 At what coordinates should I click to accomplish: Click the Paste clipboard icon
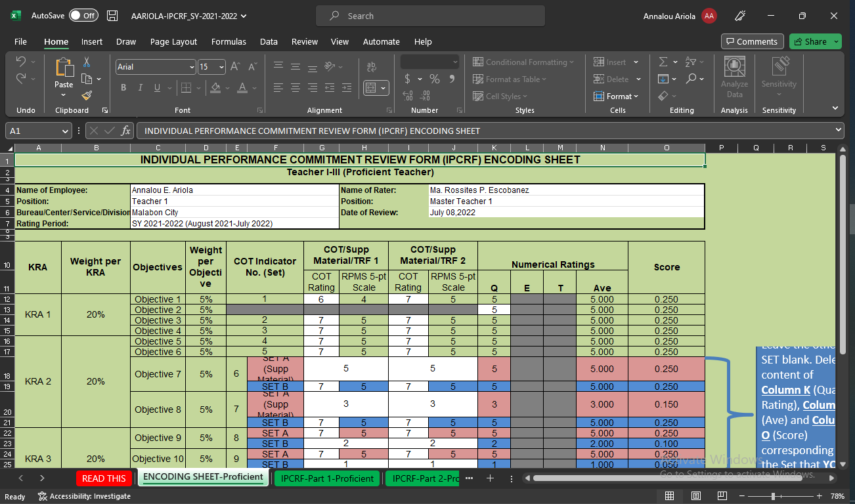[x=64, y=68]
